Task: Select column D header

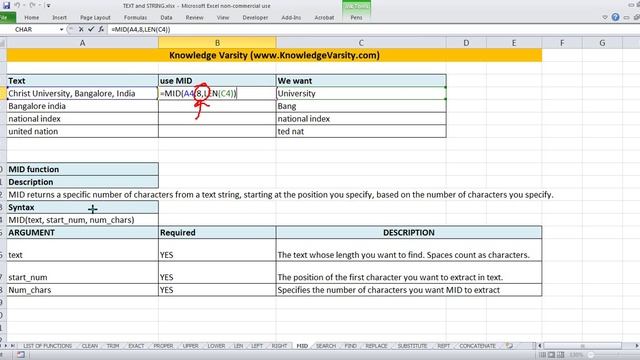Action: pyautogui.click(x=466, y=43)
